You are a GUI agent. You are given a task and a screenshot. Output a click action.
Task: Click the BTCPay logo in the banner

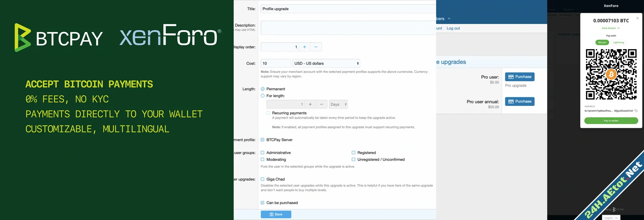(58, 37)
